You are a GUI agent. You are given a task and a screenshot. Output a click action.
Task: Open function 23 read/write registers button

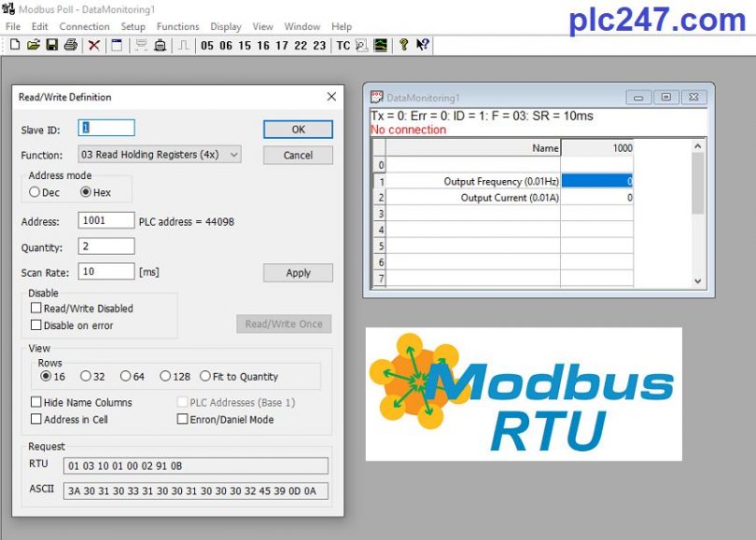tap(319, 46)
